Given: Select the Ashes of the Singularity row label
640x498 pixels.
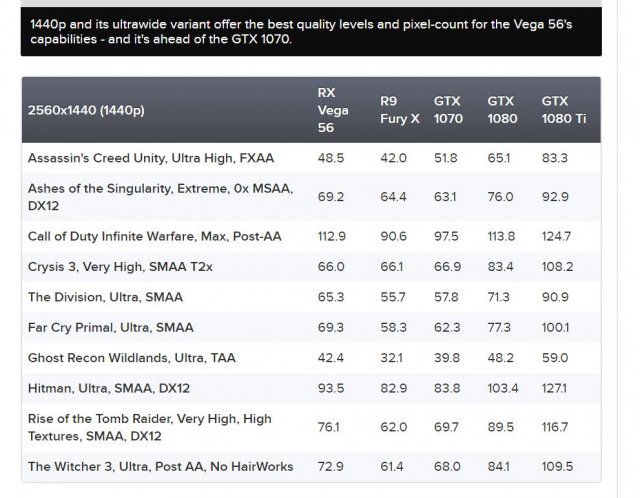Looking at the screenshot, I should (x=158, y=197).
